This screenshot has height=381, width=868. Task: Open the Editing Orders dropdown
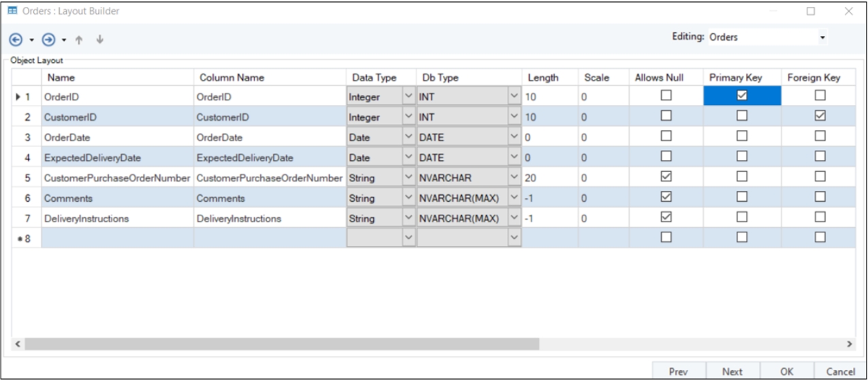(822, 37)
